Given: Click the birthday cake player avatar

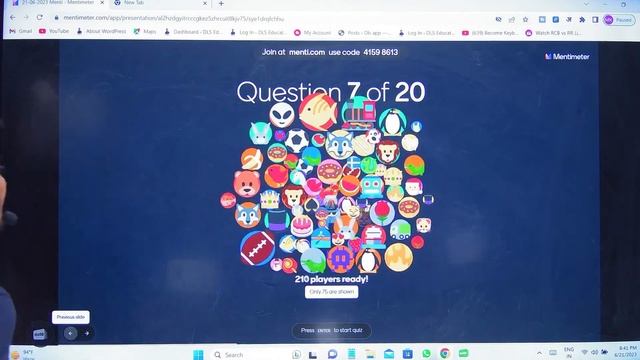Looking at the screenshot, I should [x=302, y=226].
